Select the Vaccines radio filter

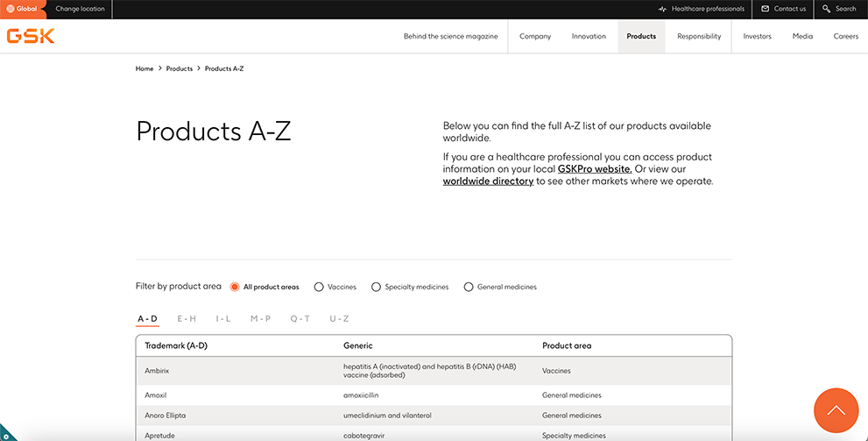pos(318,287)
